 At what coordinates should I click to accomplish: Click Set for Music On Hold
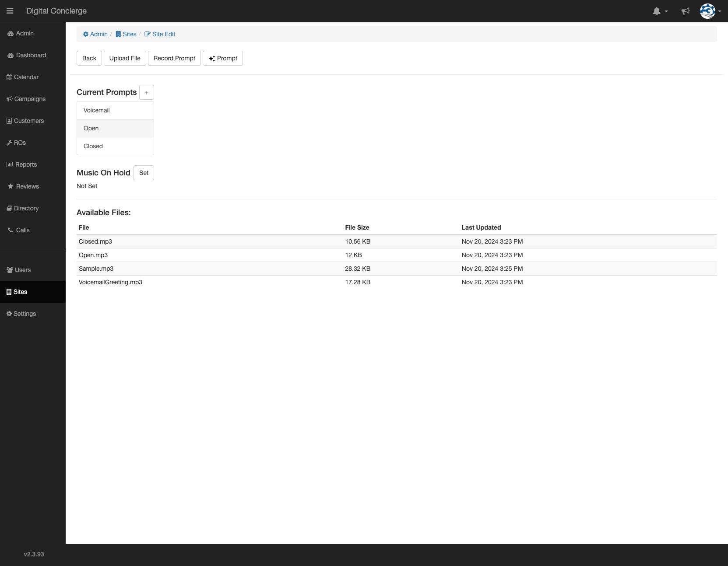click(144, 173)
